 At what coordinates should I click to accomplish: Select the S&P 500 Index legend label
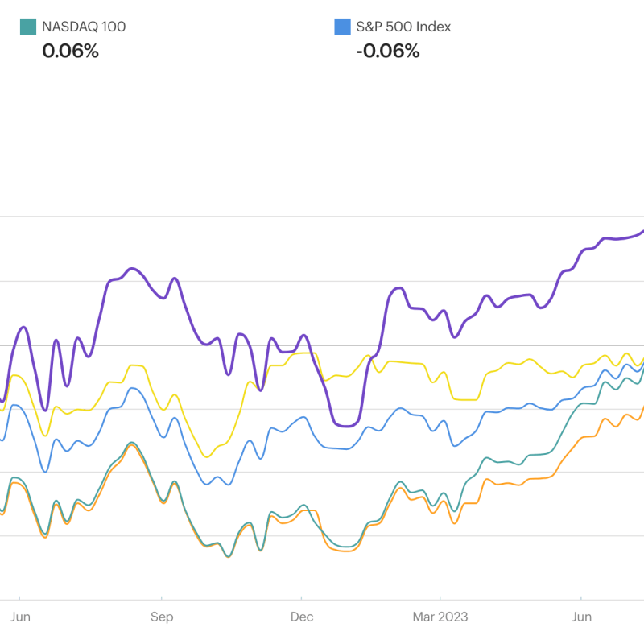point(403,27)
